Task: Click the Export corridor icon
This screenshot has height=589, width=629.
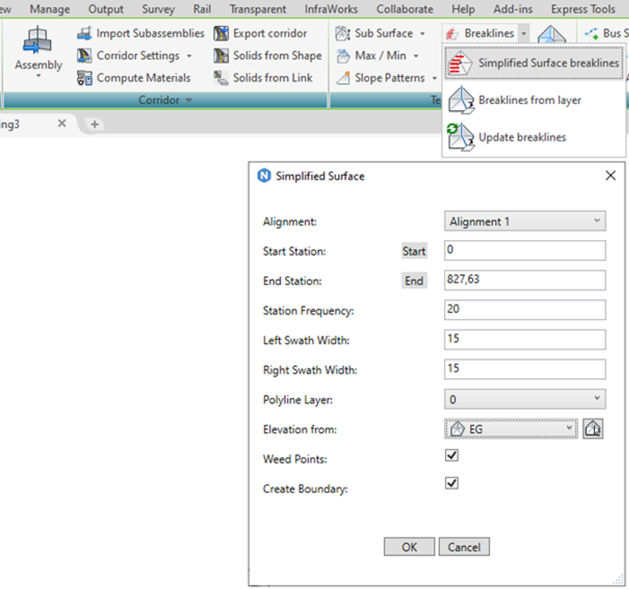Action: click(x=221, y=33)
